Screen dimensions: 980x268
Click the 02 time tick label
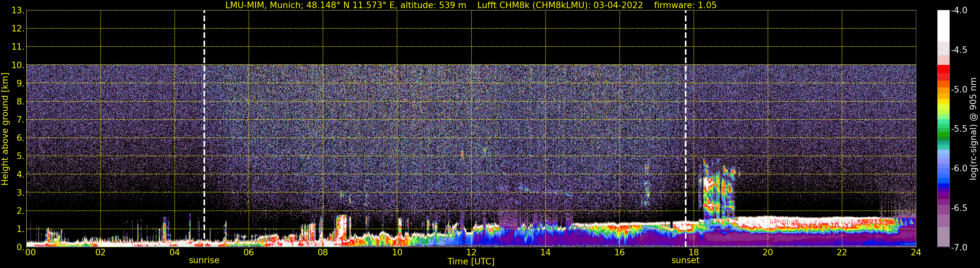click(100, 252)
